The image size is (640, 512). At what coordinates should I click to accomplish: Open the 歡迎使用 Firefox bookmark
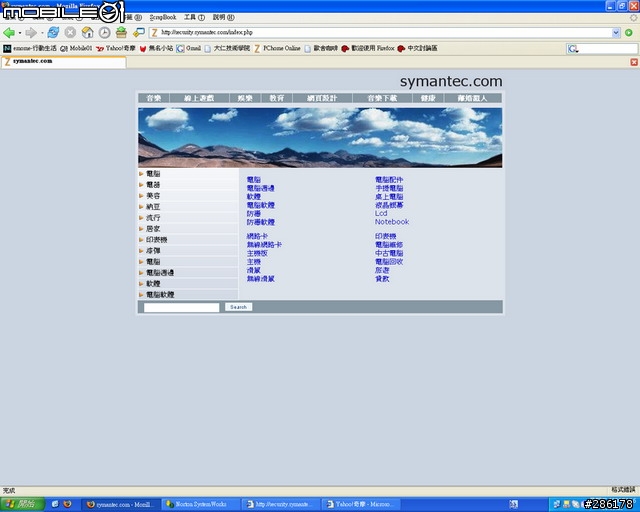368,48
